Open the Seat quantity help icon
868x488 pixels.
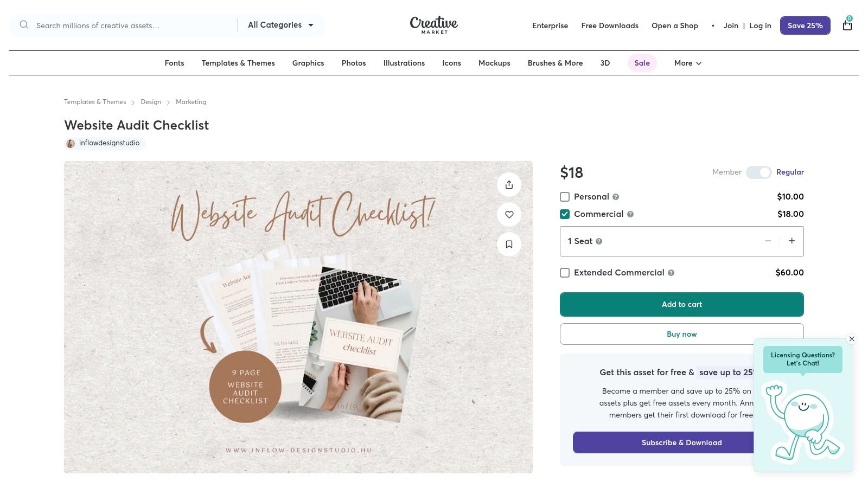coord(599,241)
